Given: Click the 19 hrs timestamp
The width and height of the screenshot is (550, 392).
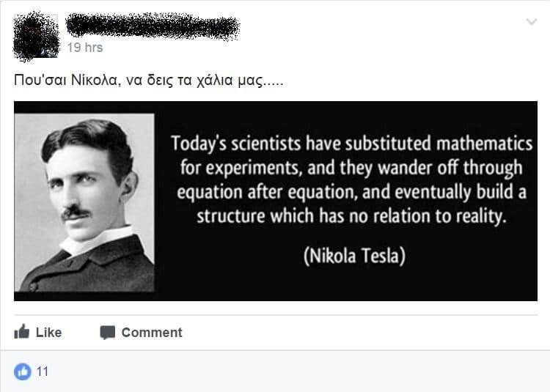Looking at the screenshot, I should tap(85, 48).
